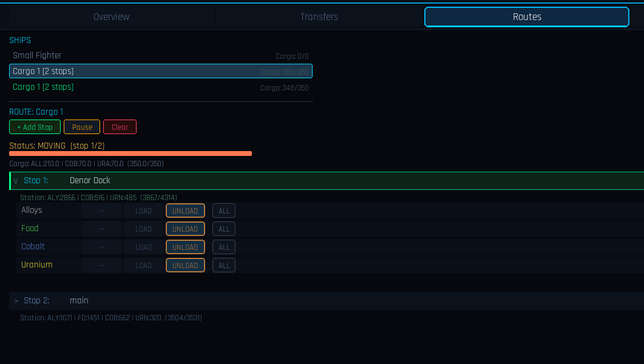The height and width of the screenshot is (364, 644).
Task: Switch to the Overview tab
Action: [x=111, y=17]
